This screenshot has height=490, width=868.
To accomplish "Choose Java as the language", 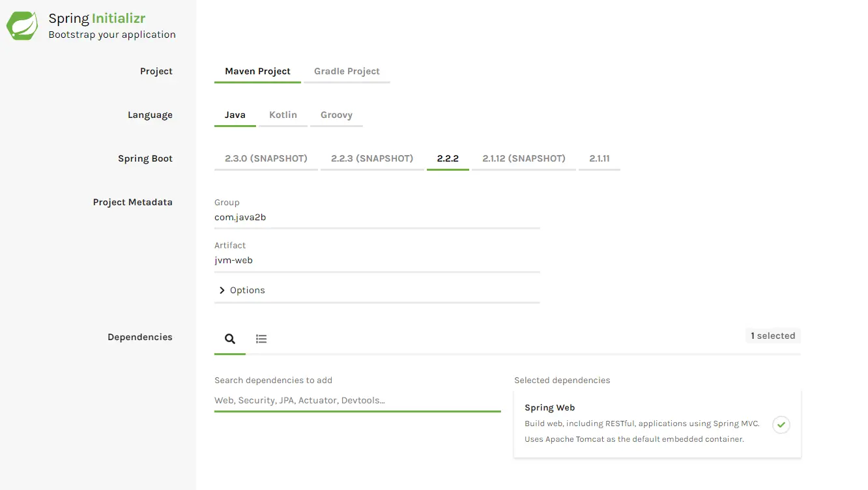I will (235, 115).
